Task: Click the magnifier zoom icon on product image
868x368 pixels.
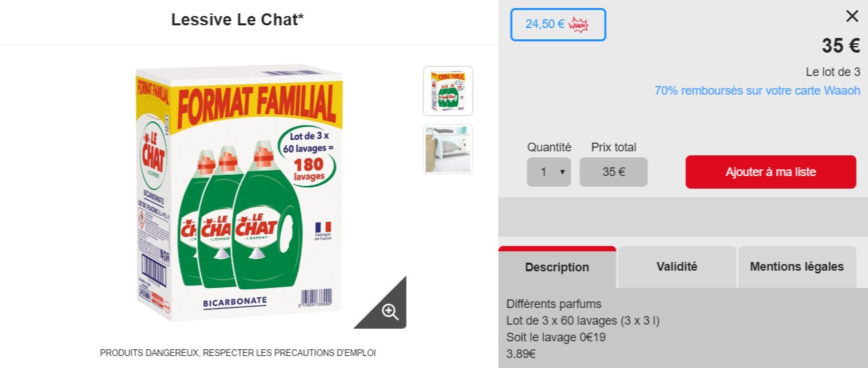Action: point(390,311)
